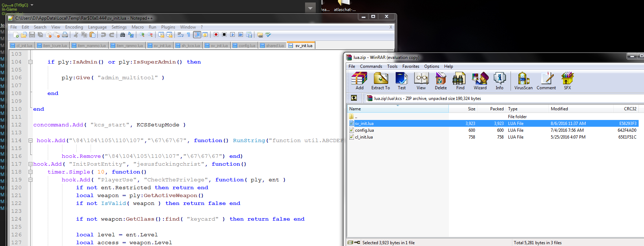Open the Options menu in WinRAR
This screenshot has width=644, height=246.
coord(431,66)
